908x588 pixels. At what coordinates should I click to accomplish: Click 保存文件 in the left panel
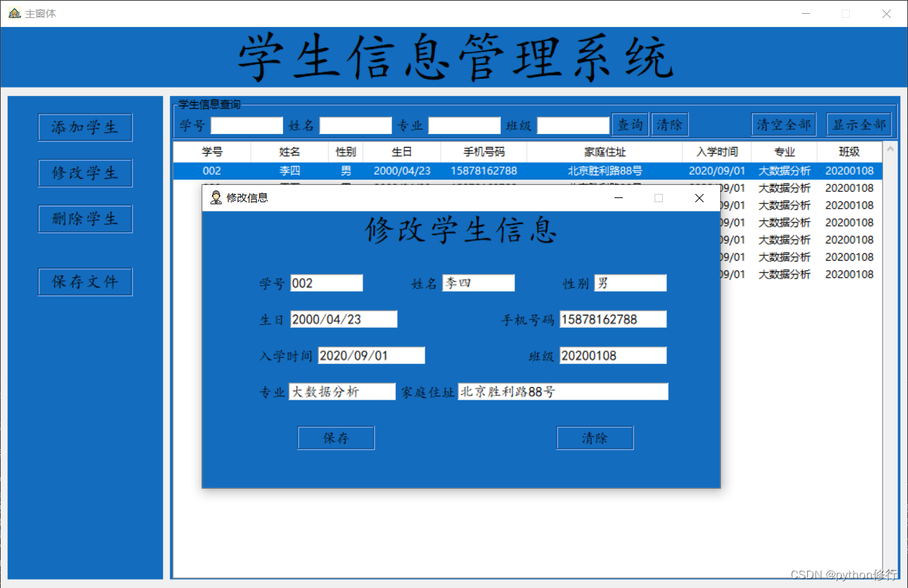pos(85,282)
